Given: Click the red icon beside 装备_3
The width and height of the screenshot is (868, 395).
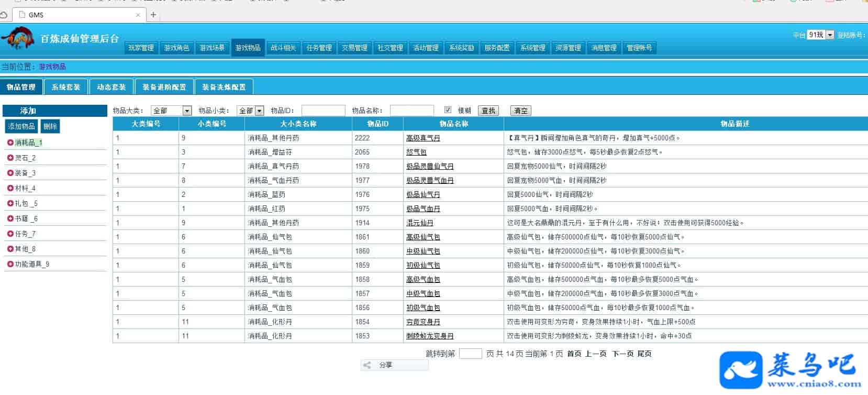Looking at the screenshot, I should coord(10,173).
